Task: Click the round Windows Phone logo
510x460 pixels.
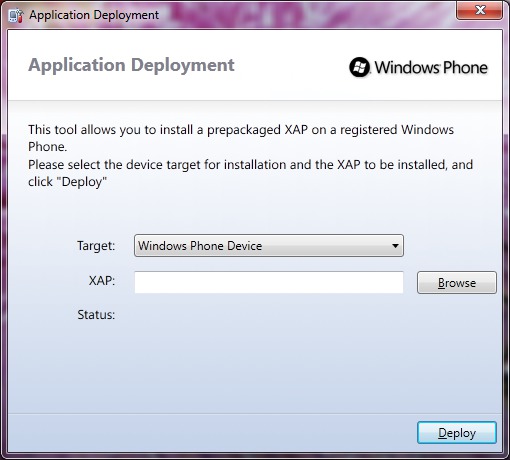Action: pos(359,67)
